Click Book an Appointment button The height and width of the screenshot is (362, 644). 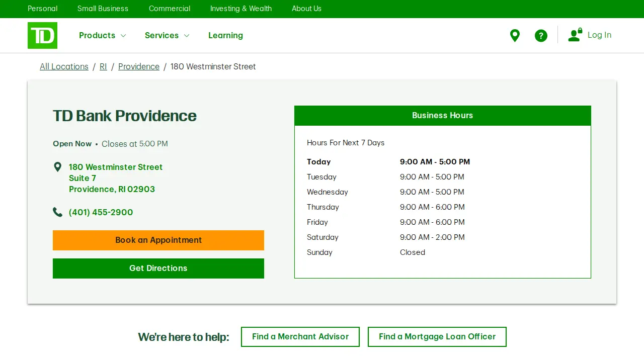158,240
